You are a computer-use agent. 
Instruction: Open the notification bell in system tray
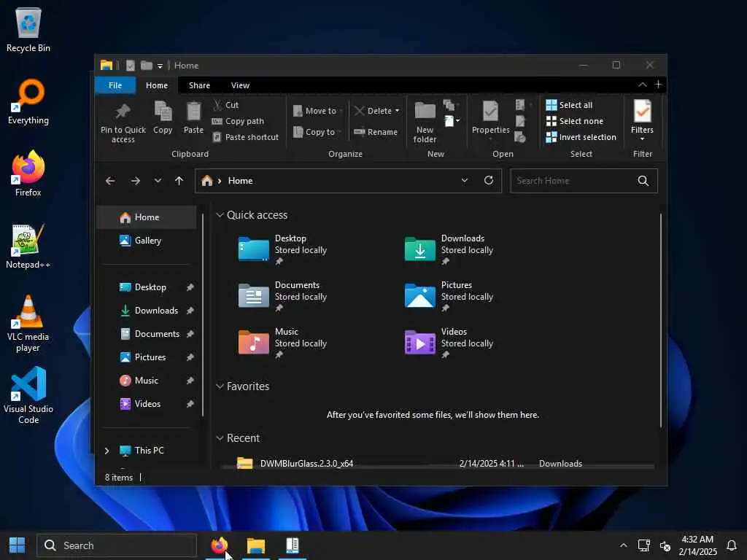(x=732, y=545)
